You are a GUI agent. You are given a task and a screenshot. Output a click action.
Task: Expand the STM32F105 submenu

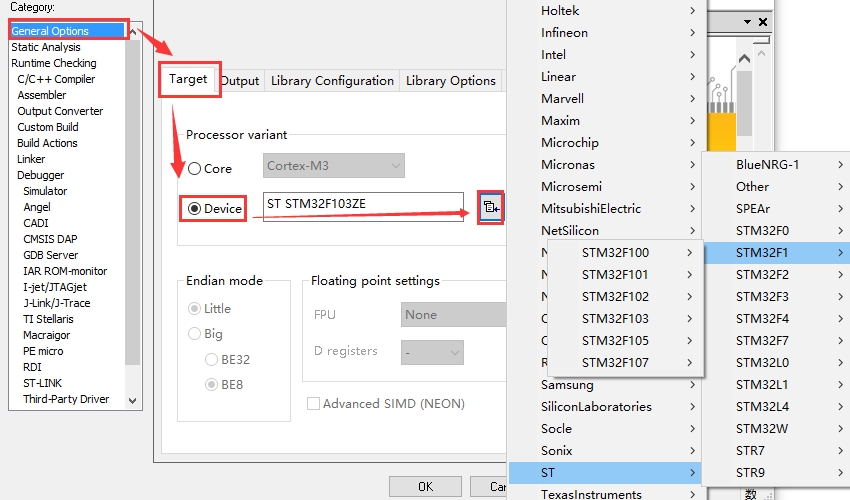point(626,341)
